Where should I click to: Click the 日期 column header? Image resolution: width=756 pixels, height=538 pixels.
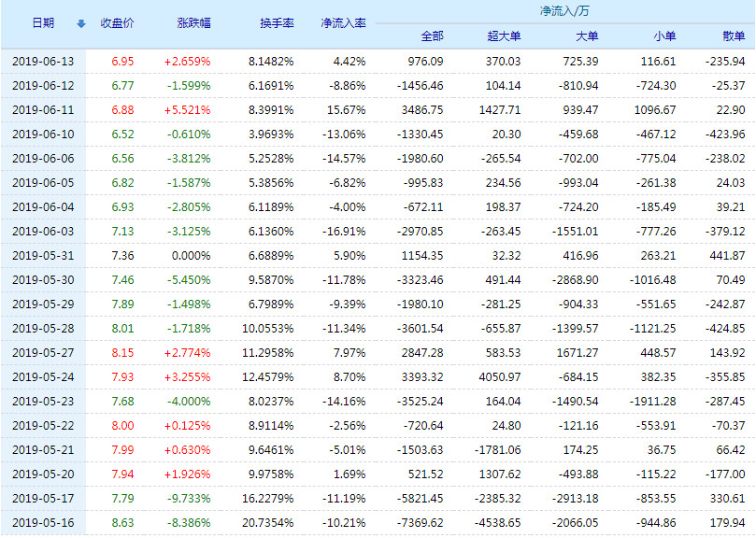[x=43, y=23]
